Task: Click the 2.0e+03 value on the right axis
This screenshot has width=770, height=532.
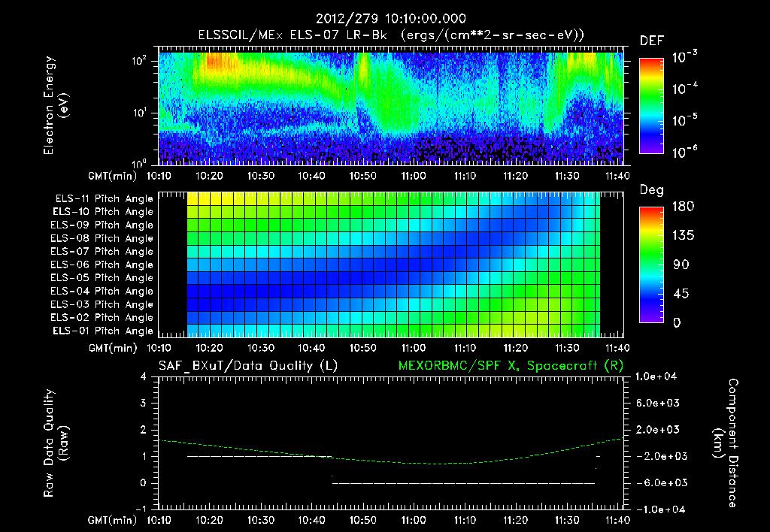Action: tap(658, 429)
